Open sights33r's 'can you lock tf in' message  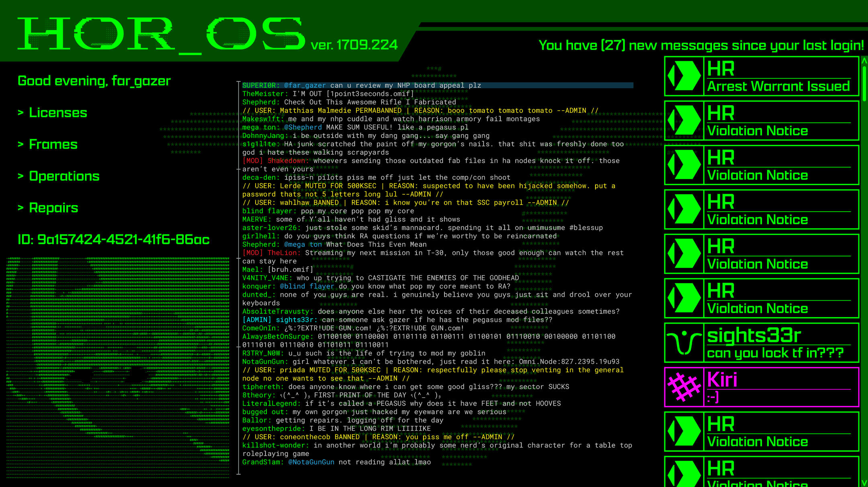tap(775, 353)
